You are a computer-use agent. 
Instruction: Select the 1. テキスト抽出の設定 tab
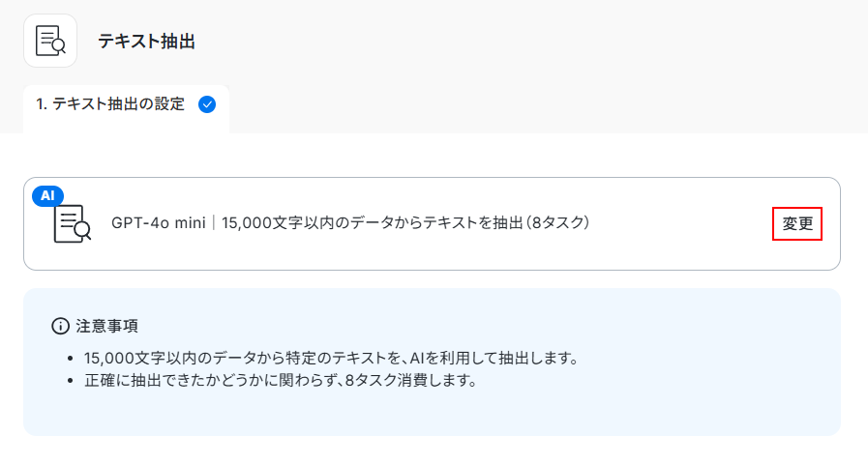(110, 104)
